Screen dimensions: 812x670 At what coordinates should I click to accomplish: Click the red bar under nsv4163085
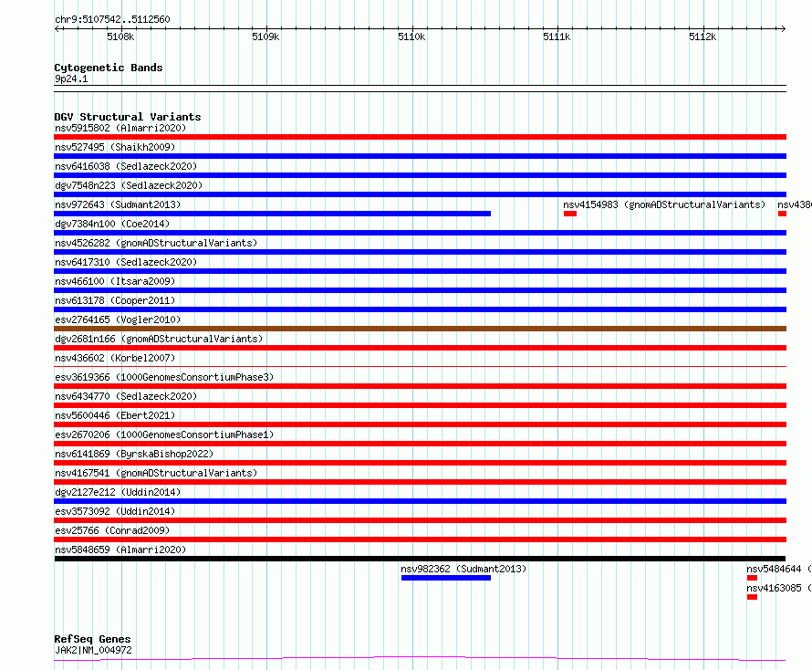click(x=753, y=597)
